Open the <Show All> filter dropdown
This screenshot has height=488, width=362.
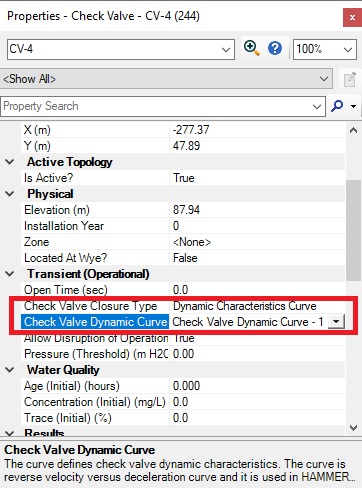tap(324, 79)
